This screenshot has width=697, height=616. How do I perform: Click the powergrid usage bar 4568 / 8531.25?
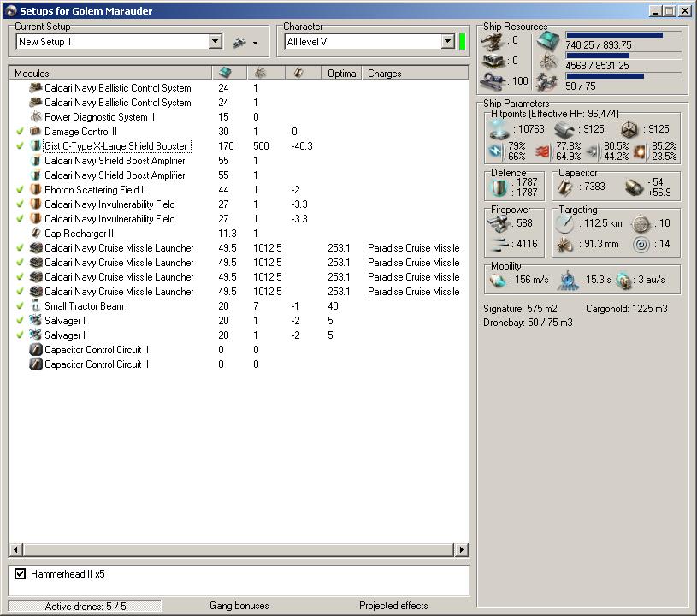[x=623, y=56]
